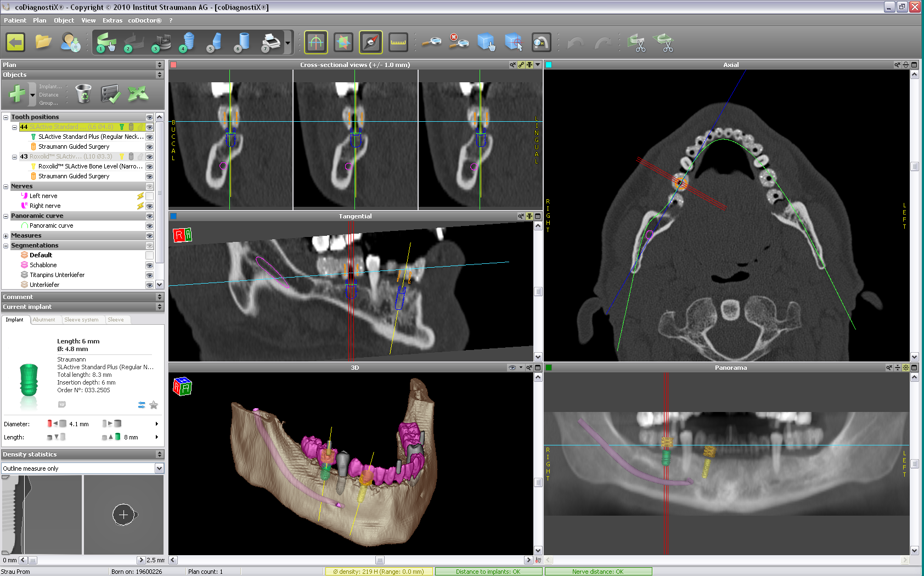Hide the Schablone segmentation via eye icon

coord(149,265)
